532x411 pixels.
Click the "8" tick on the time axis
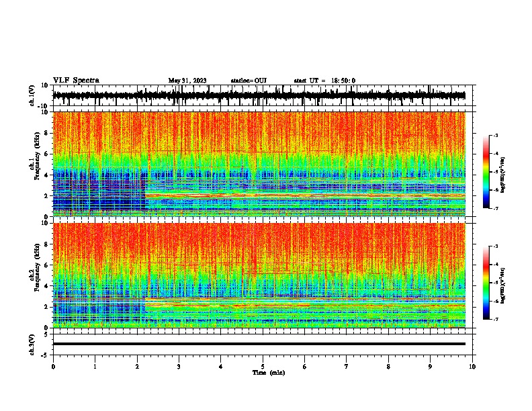388,367
